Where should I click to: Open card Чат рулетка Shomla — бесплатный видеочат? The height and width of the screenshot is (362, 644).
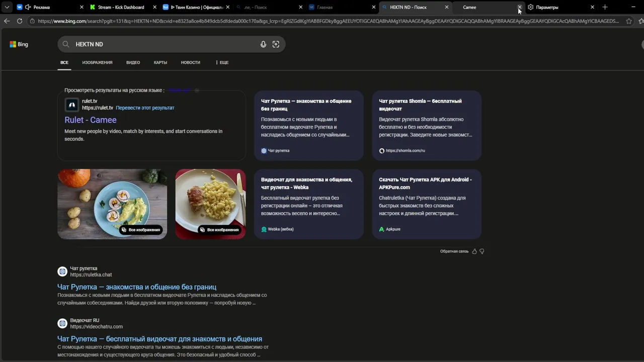[427, 125]
